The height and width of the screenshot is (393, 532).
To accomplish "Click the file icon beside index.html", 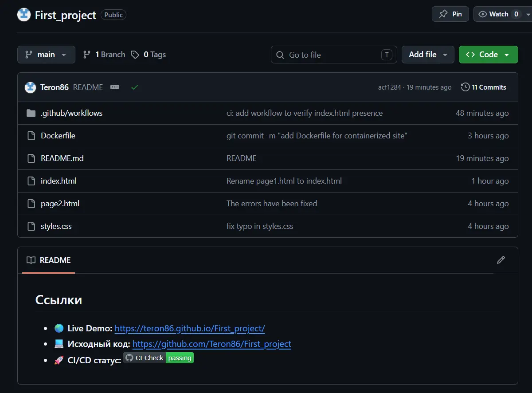I will 31,181.
